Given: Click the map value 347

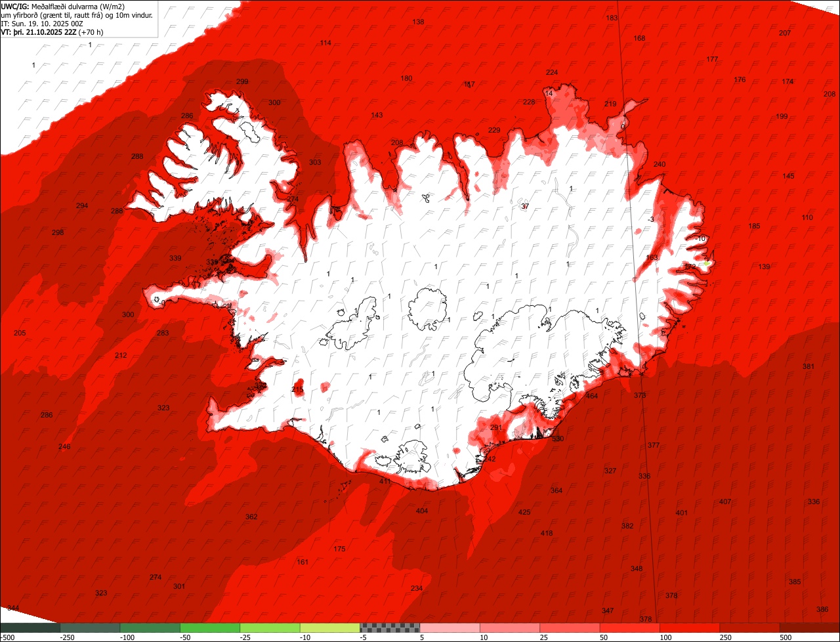Looking at the screenshot, I should [608, 610].
